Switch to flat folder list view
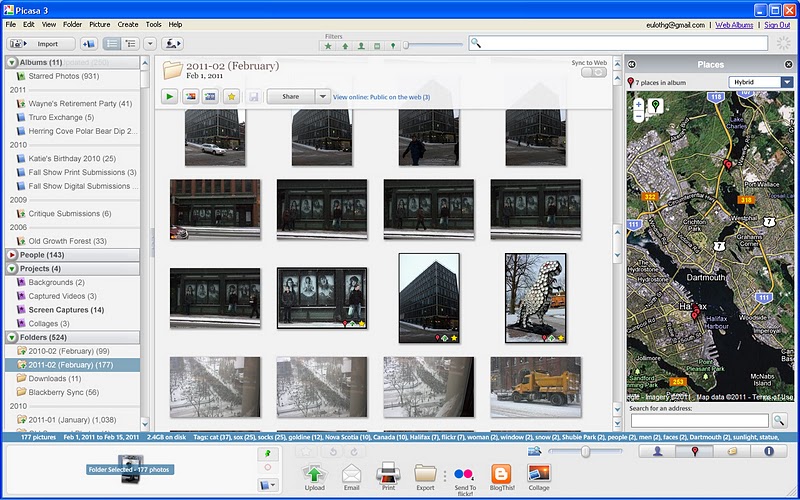 coord(111,44)
